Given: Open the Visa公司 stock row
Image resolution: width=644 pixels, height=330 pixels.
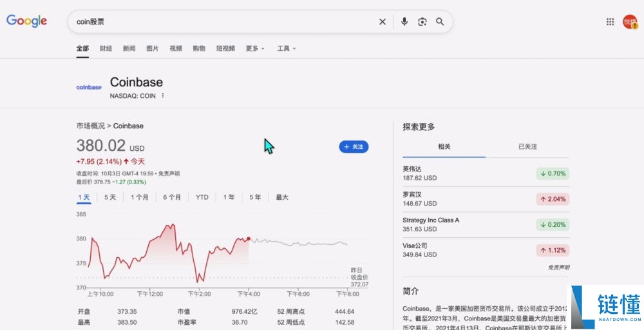Looking at the screenshot, I should pos(486,250).
